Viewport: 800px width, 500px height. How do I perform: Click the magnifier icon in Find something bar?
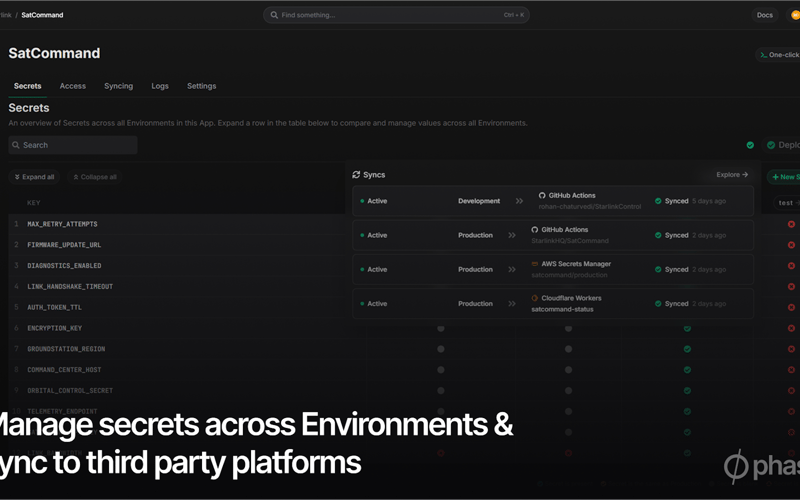pos(274,15)
